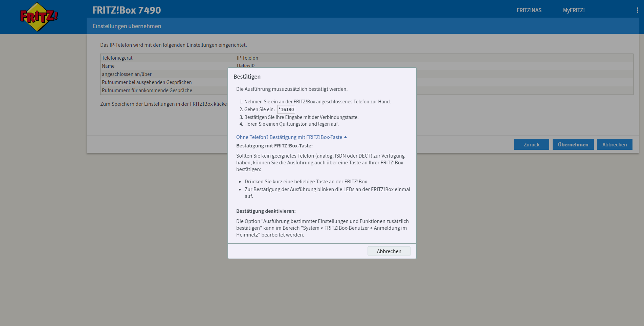This screenshot has height=326, width=644.
Task: Click the 'Einstellungen übernehmen' page heading
Action: pos(127,26)
